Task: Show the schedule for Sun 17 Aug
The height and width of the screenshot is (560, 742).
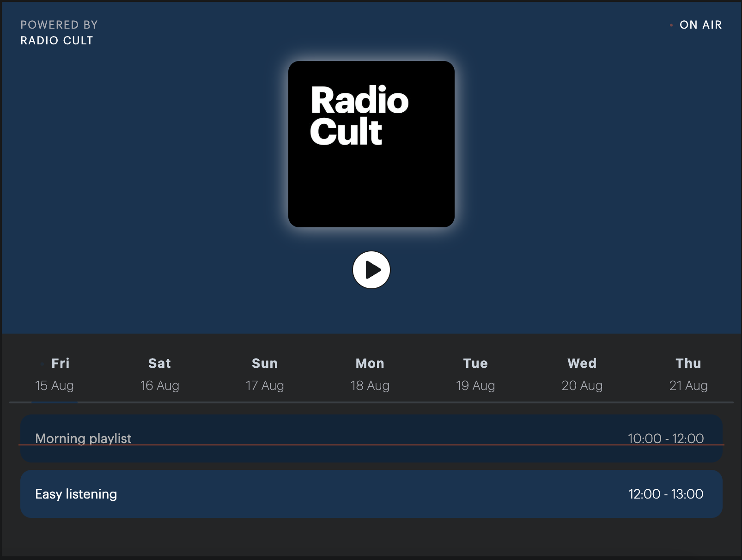Action: pyautogui.click(x=265, y=374)
